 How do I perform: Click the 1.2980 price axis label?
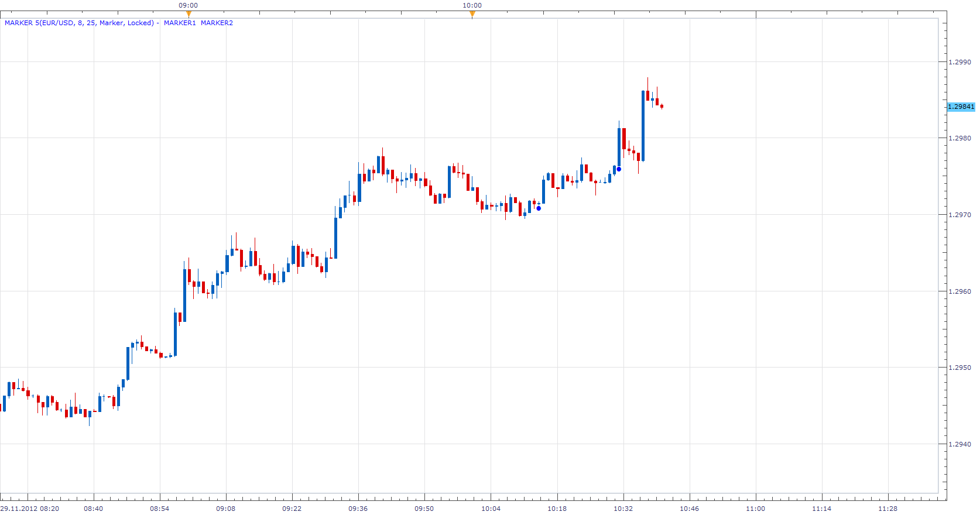click(960, 138)
